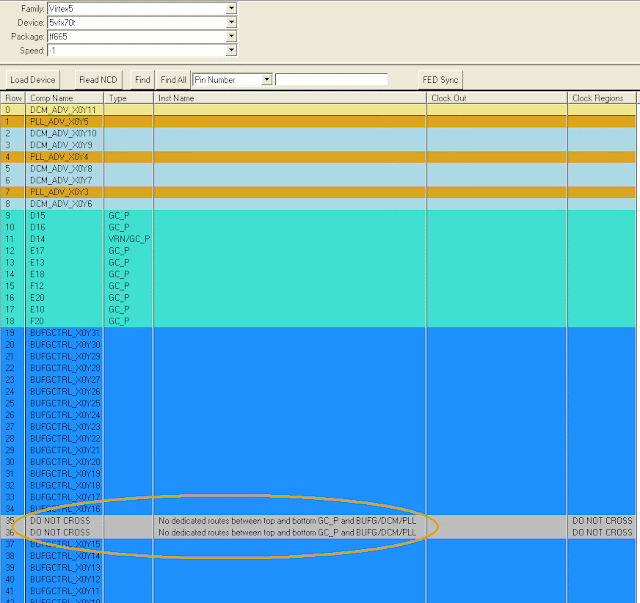Select the BUFGCTRL_X0Y30 row
640x603 pixels.
[318, 345]
